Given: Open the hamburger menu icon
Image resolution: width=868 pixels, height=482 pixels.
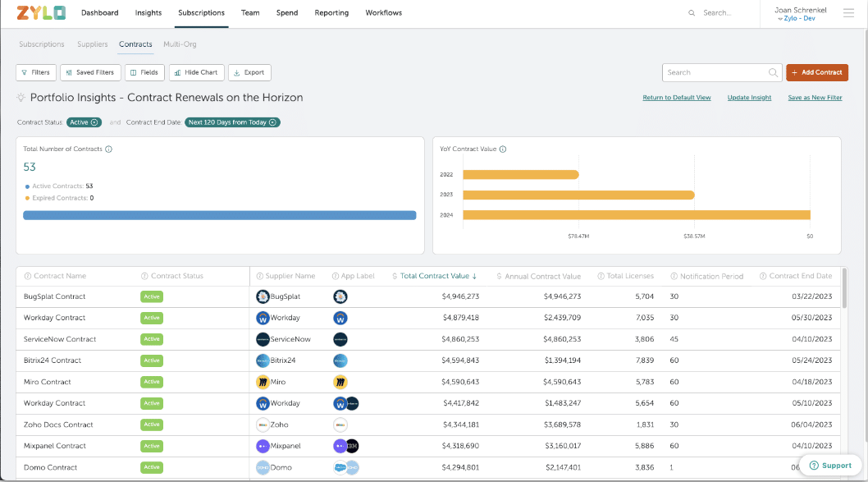Looking at the screenshot, I should [848, 13].
